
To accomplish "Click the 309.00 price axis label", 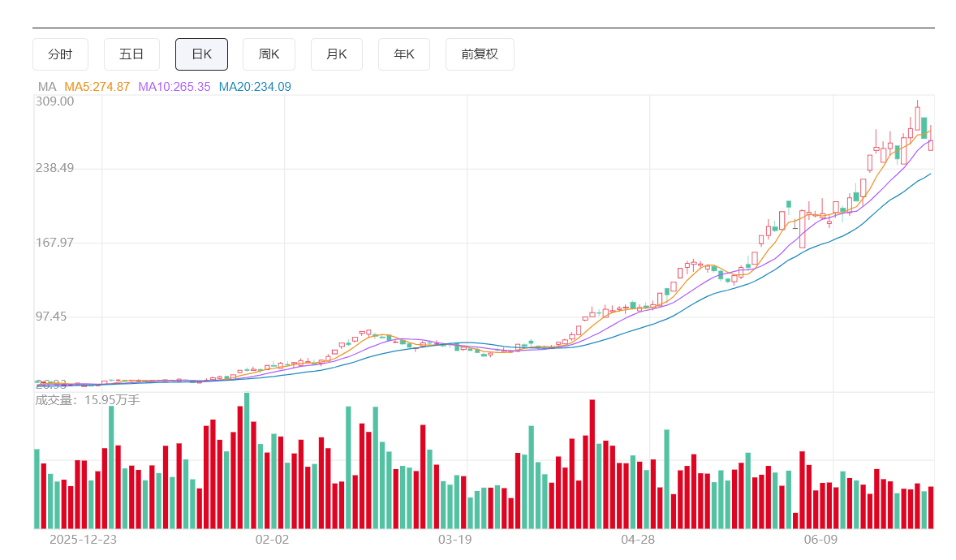I will pos(54,101).
